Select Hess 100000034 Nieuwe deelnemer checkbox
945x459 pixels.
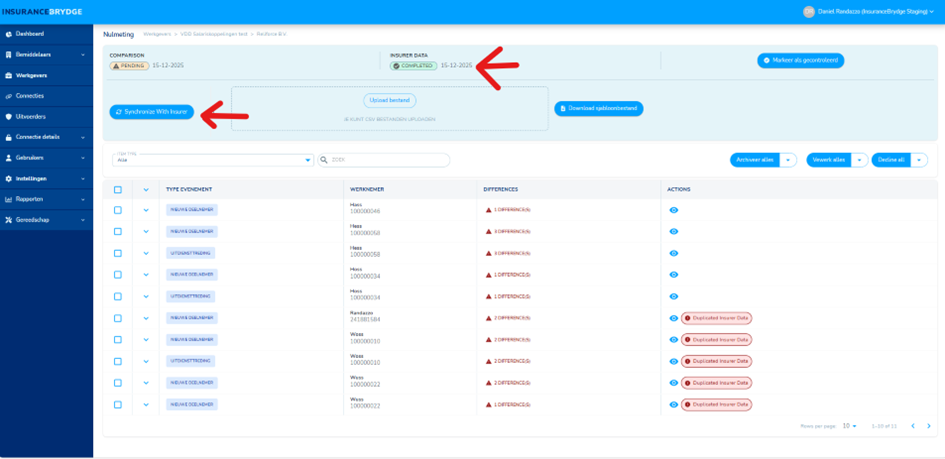coord(118,275)
